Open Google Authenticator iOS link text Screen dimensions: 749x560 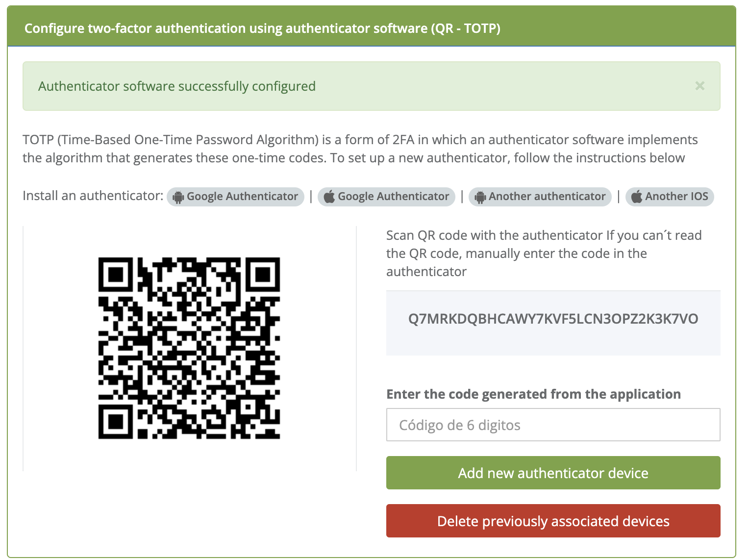pyautogui.click(x=393, y=197)
